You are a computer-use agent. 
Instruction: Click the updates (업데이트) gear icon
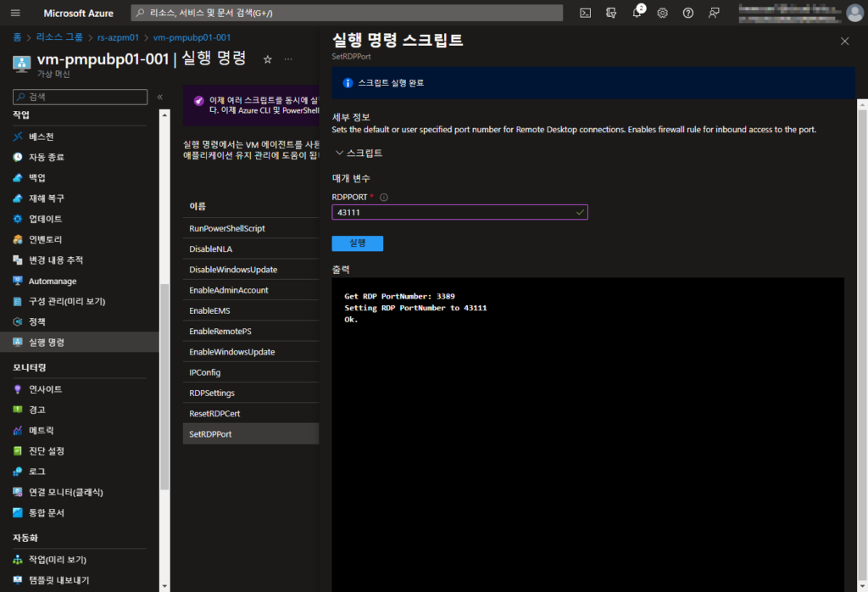[18, 219]
